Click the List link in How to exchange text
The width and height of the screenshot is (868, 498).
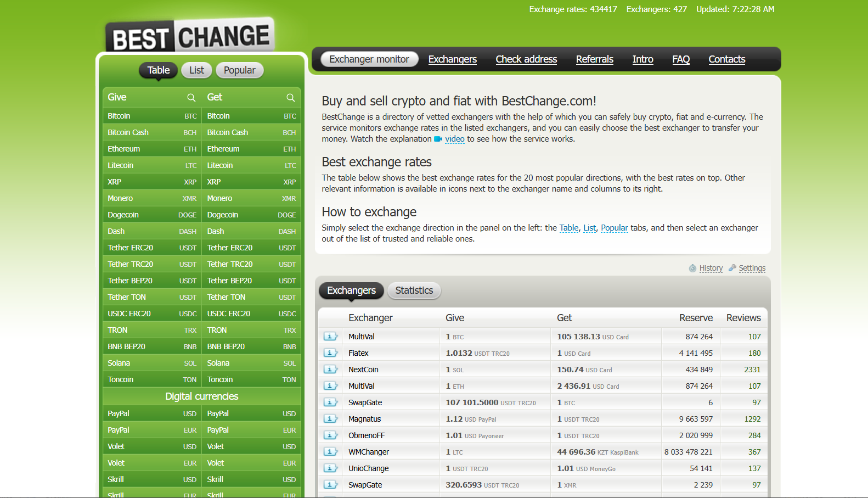(590, 228)
